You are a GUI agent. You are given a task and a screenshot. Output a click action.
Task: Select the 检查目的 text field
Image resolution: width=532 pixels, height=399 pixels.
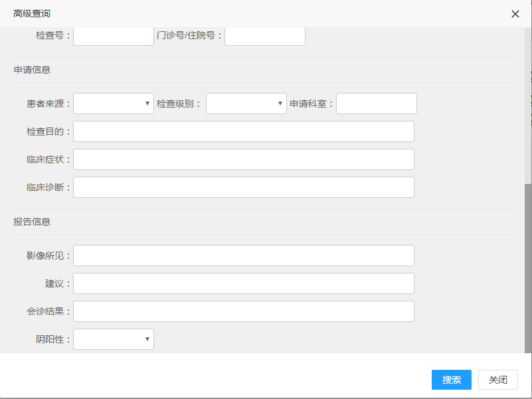[x=243, y=131]
